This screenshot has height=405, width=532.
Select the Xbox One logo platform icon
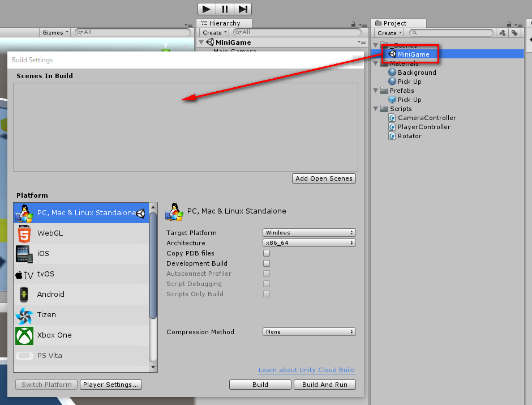tap(24, 336)
